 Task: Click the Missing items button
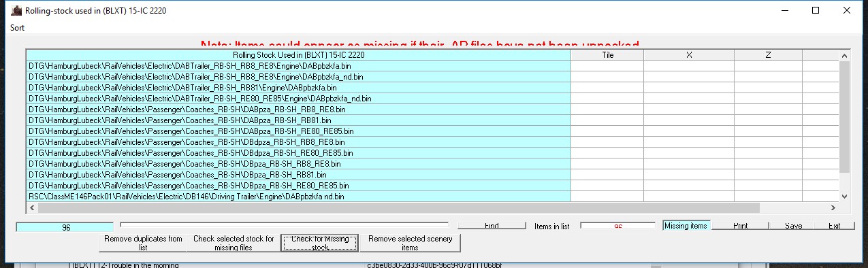(686, 226)
